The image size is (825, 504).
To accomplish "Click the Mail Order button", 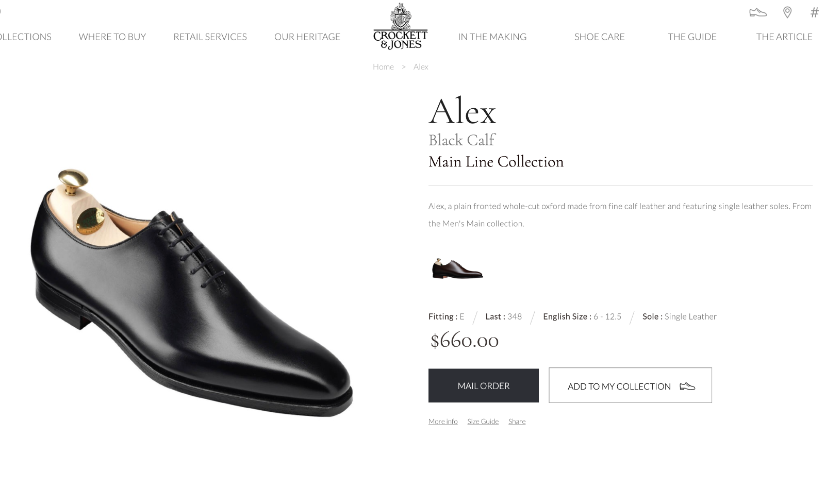I will tap(483, 385).
